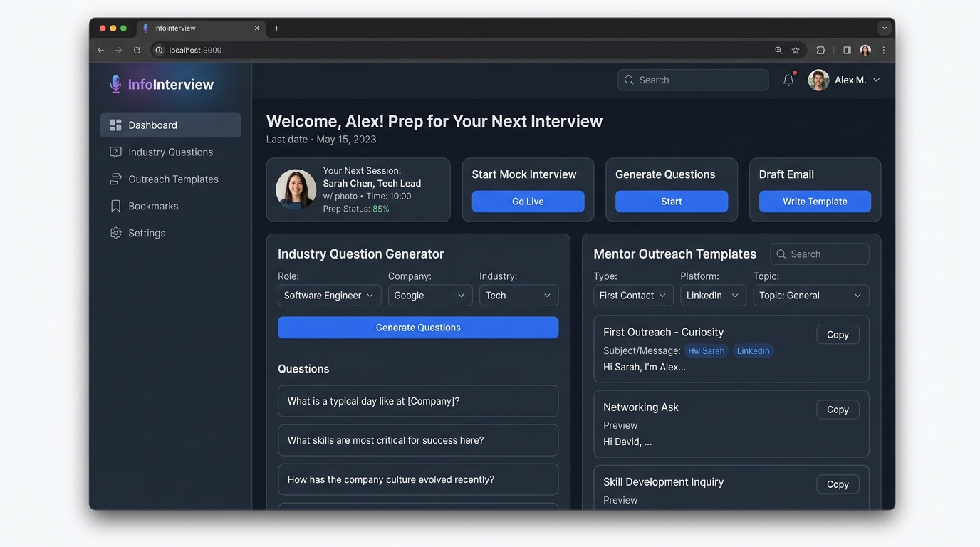Click the browser forward arrow
The height and width of the screenshot is (547, 980).
coord(118,51)
